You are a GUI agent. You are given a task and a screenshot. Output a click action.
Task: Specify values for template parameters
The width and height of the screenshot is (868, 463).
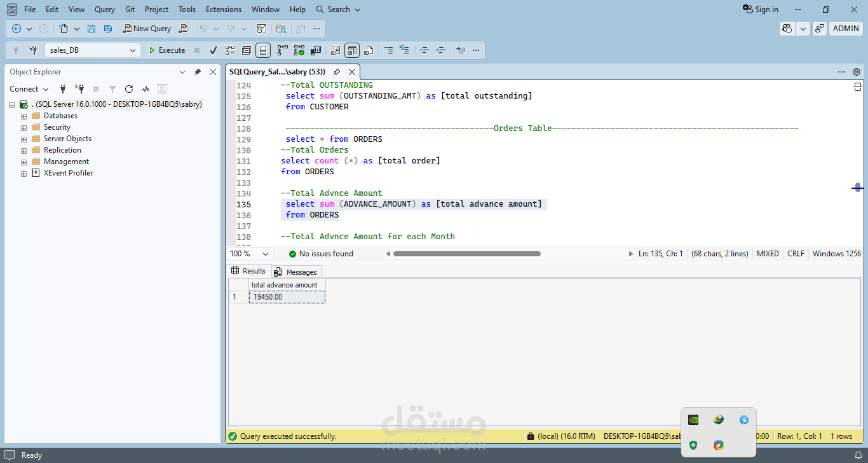(461, 50)
